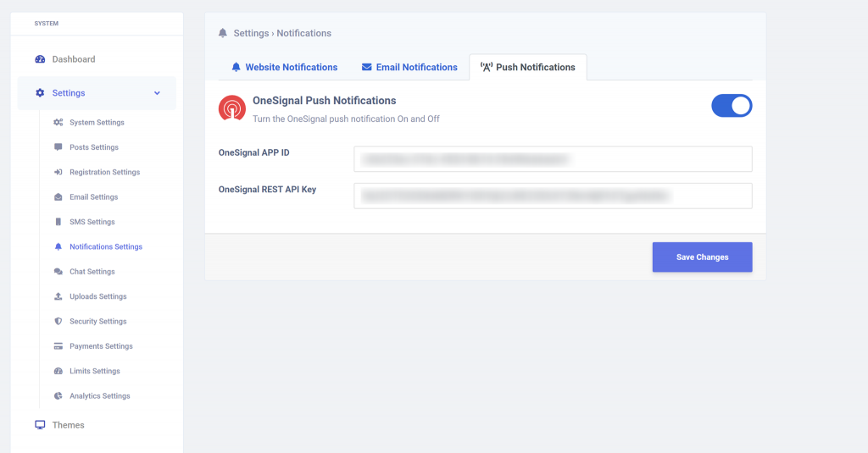This screenshot has height=453, width=868.
Task: Click the 'OneSignal Push Notifications' heading
Action: click(325, 101)
